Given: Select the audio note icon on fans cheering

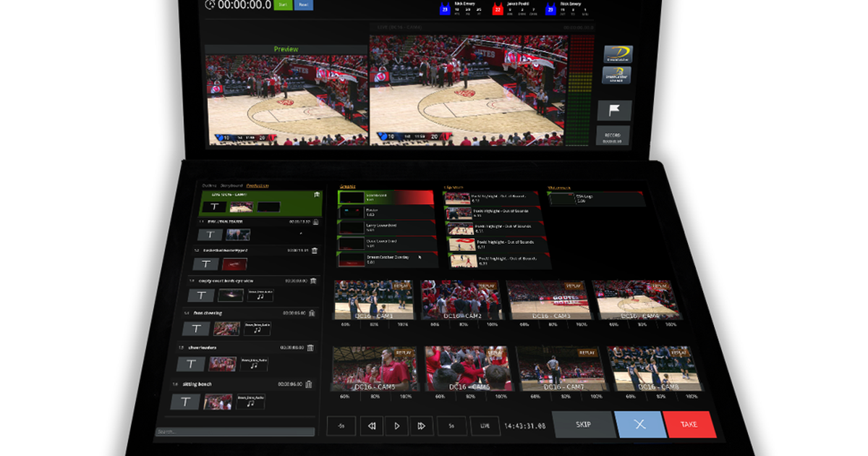Looking at the screenshot, I should pyautogui.click(x=257, y=329).
